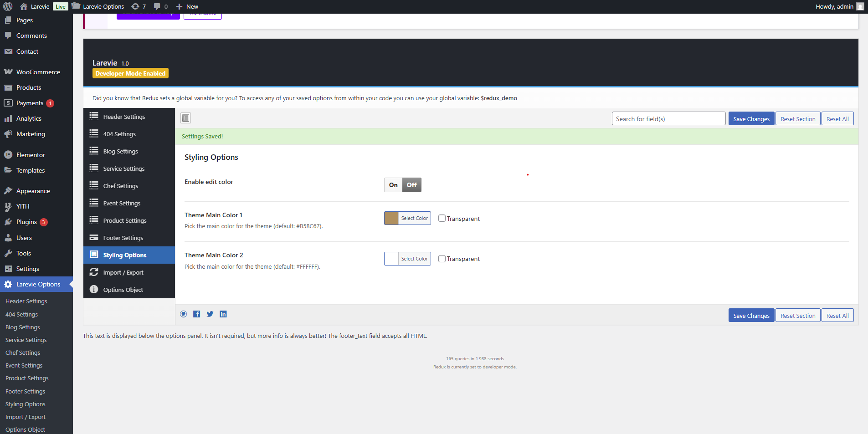The image size is (868, 434).
Task: Open the Plugins menu item
Action: [36, 222]
